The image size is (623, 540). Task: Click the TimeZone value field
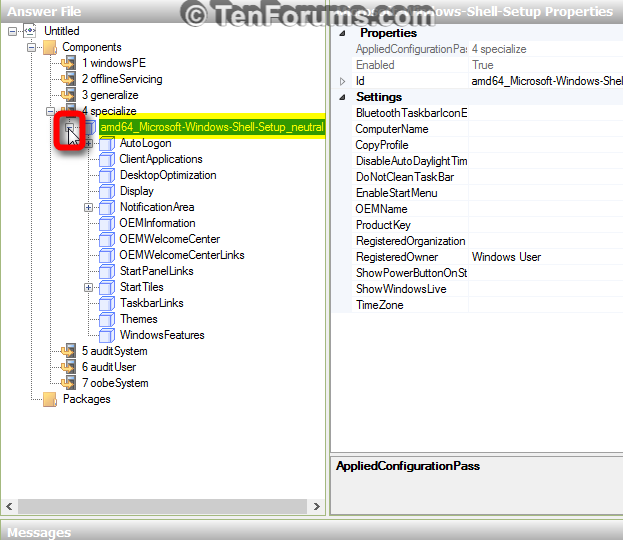point(546,305)
